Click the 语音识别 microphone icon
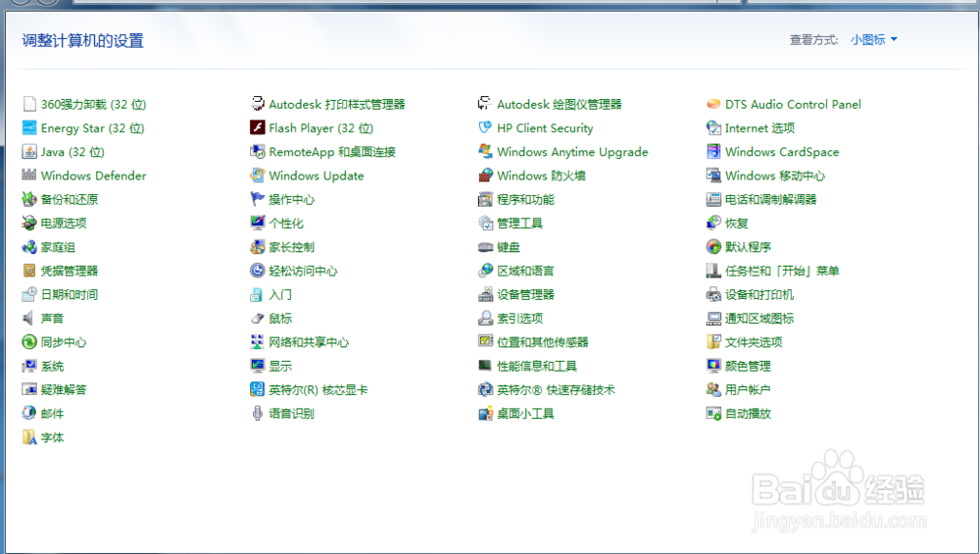The height and width of the screenshot is (554, 980). (257, 413)
